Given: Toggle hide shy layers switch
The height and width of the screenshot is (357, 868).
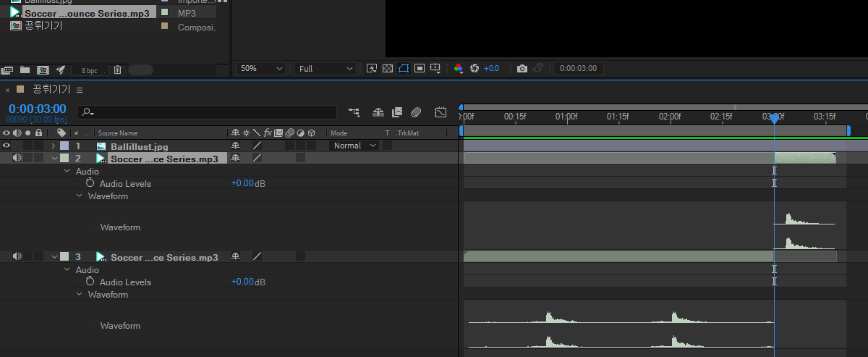Looking at the screenshot, I should [x=378, y=112].
